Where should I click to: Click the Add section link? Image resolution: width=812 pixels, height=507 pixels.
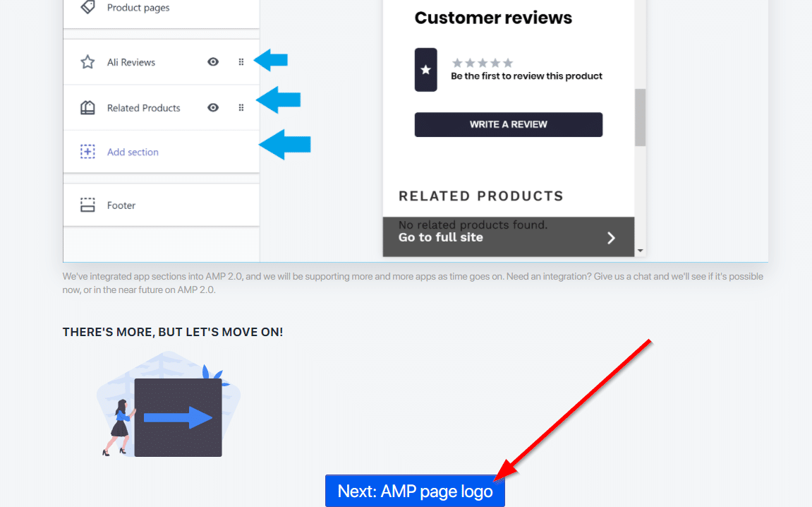pyautogui.click(x=133, y=152)
